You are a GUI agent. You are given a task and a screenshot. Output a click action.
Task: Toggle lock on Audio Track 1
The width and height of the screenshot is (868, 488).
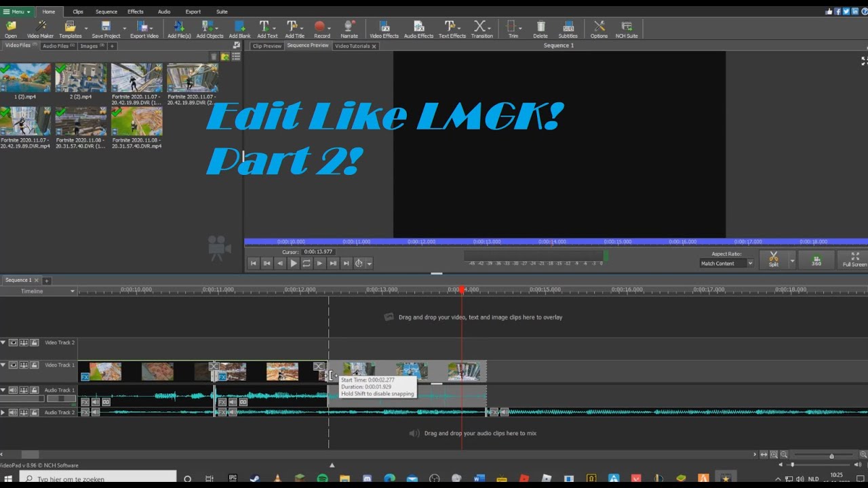[34, 390]
